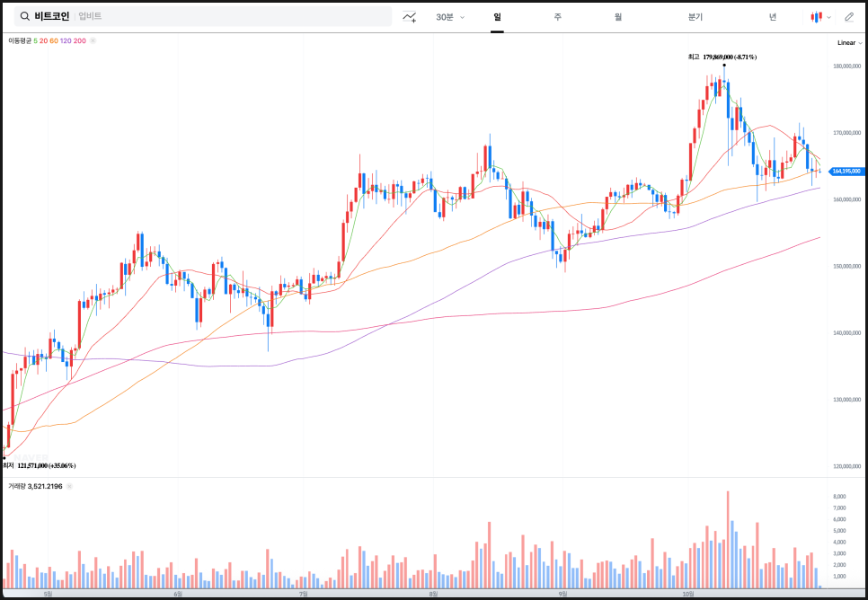Open the candlestick chart type icon
Viewport: 868px width, 600px height.
(x=816, y=16)
